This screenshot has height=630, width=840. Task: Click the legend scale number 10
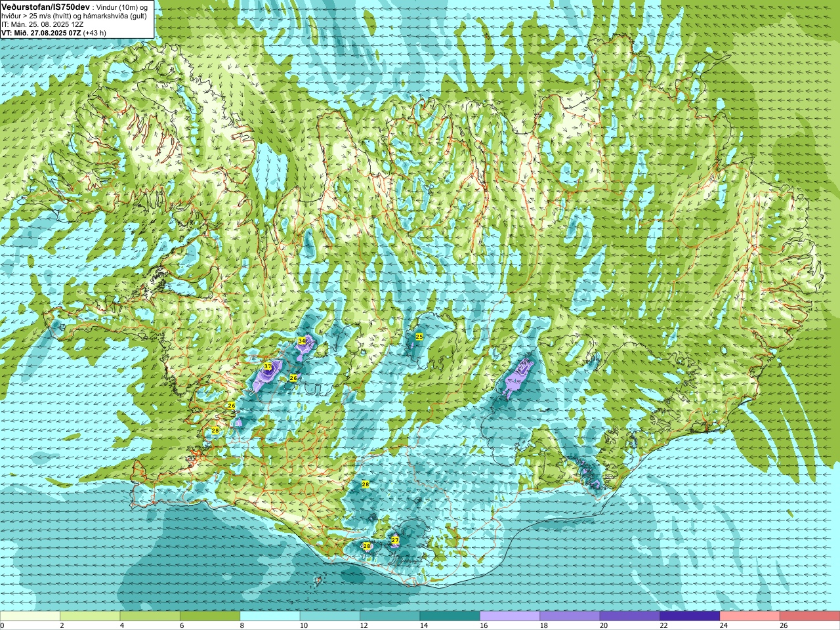(303, 625)
